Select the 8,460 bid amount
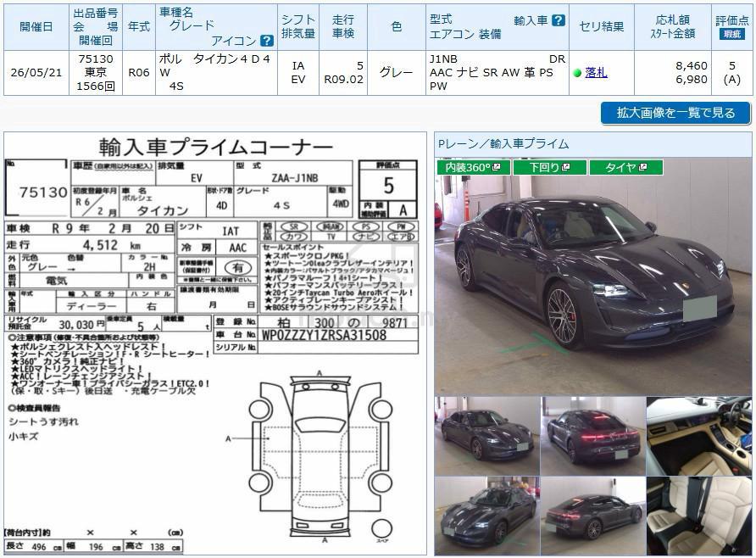This screenshot has width=756, height=558. coord(692,65)
